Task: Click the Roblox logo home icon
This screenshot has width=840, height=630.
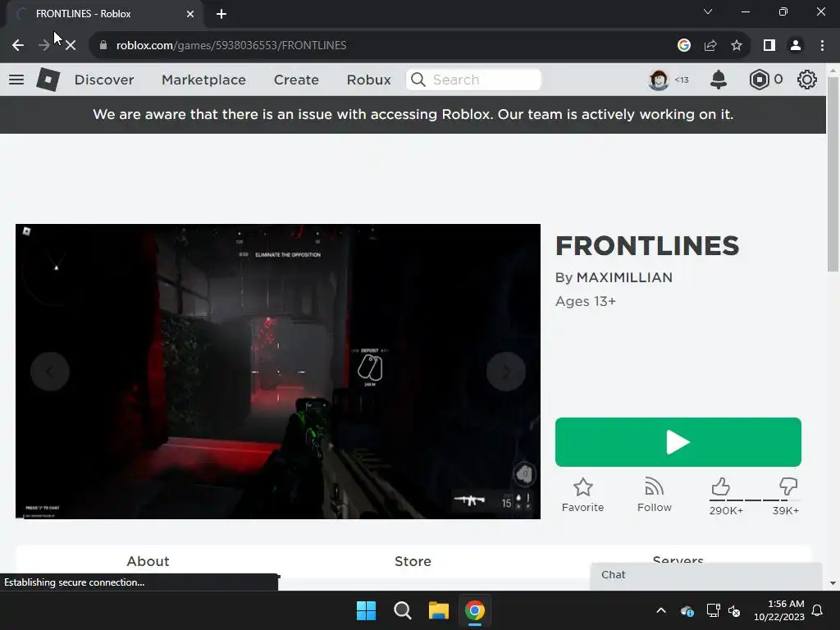Action: (x=48, y=80)
